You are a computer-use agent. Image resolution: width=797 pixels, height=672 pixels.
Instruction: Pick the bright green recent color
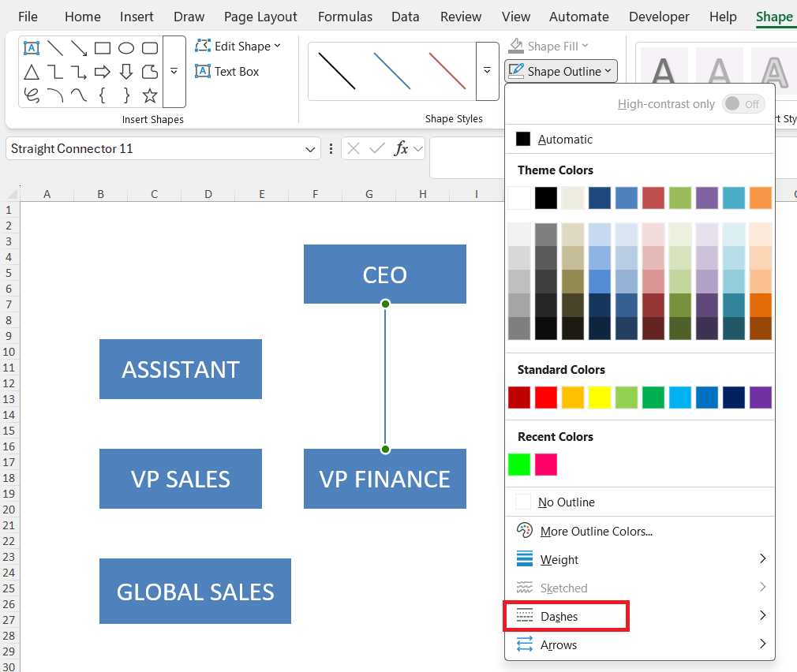(x=519, y=465)
